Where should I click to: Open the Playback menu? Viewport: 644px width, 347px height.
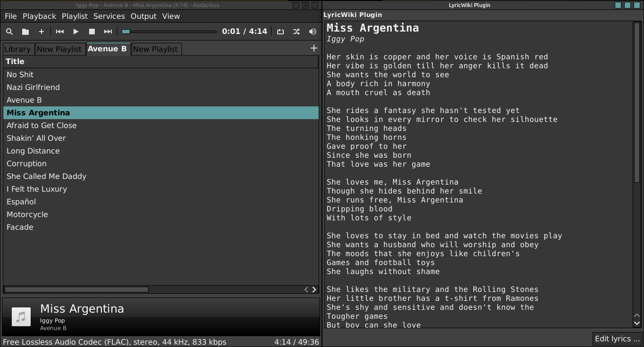pyautogui.click(x=40, y=16)
